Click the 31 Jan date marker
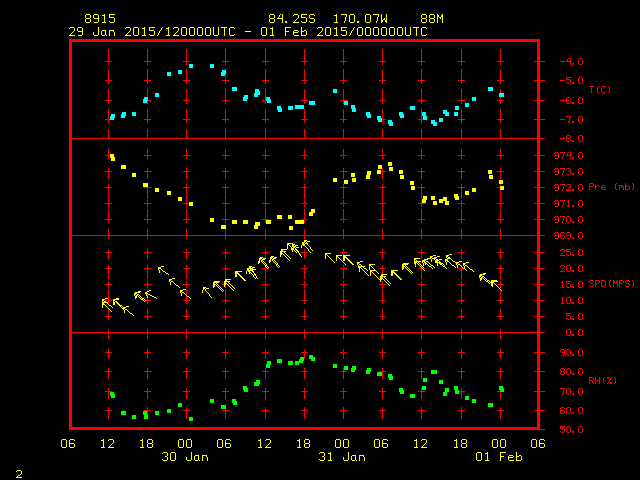The width and height of the screenshot is (640, 480). point(341,456)
